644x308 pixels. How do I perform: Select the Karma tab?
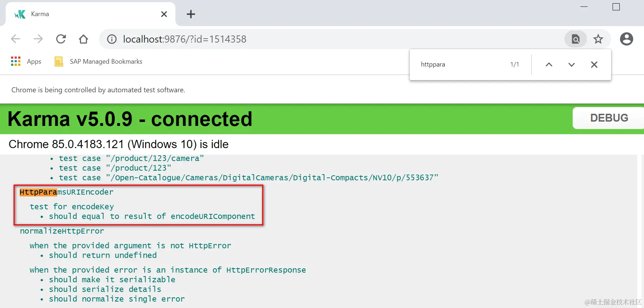click(x=91, y=14)
